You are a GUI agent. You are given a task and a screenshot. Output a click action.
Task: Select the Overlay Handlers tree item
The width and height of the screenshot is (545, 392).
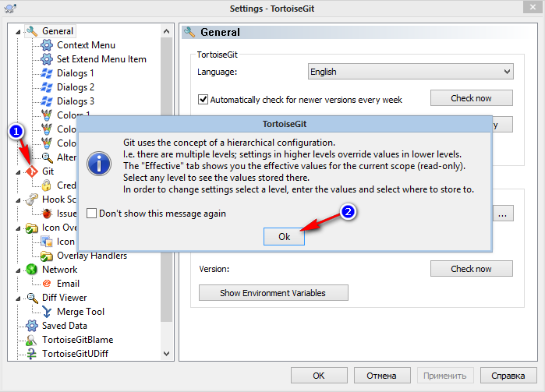[92, 256]
